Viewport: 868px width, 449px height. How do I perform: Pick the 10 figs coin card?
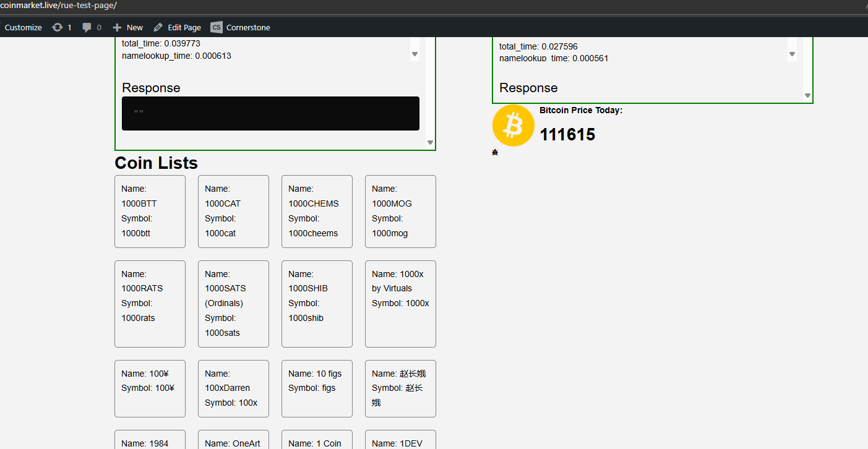317,388
